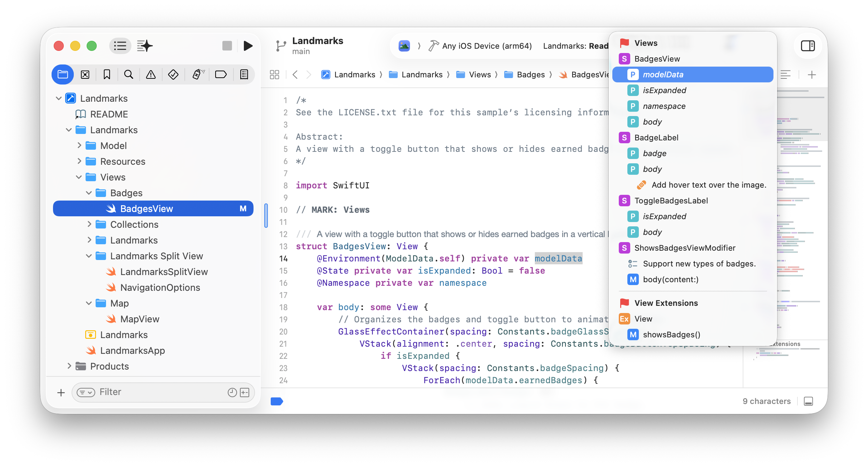Toggle the inspector panel on the right

click(808, 46)
